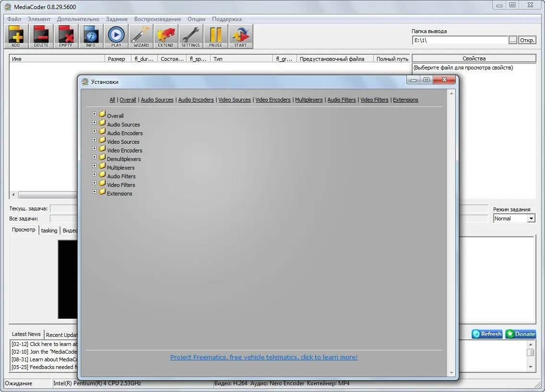Viewport: 545px width, 392px height.
Task: Click the Имя column header
Action: [57, 58]
